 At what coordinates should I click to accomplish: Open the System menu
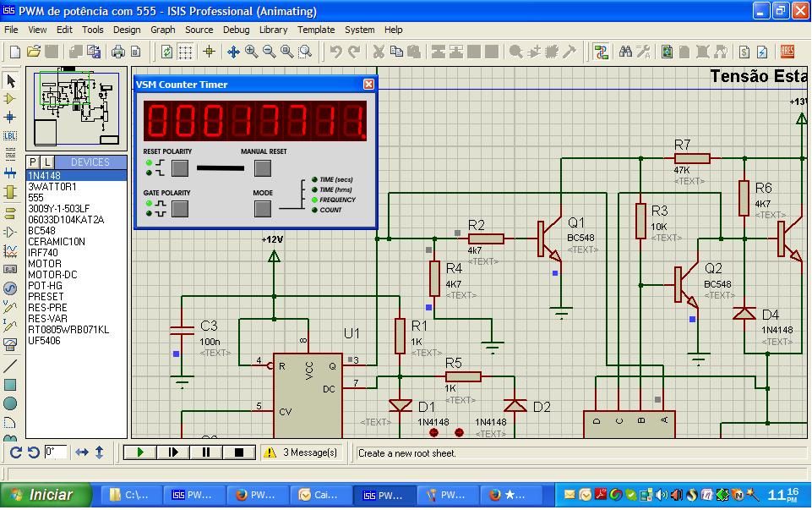[x=359, y=30]
